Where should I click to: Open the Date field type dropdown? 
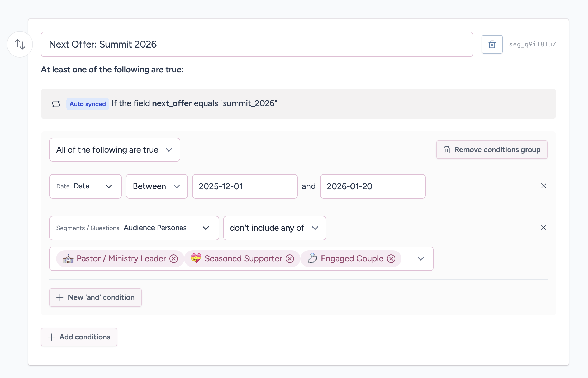tap(85, 186)
